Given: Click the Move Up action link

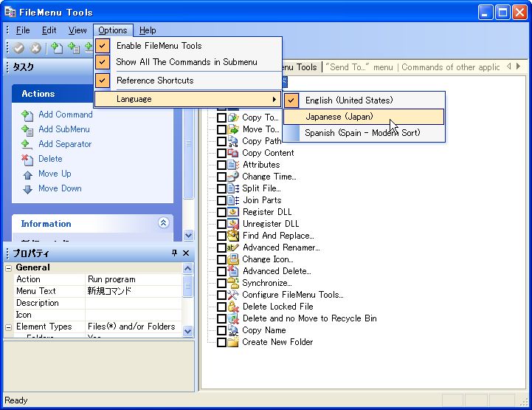Looking at the screenshot, I should (x=55, y=174).
